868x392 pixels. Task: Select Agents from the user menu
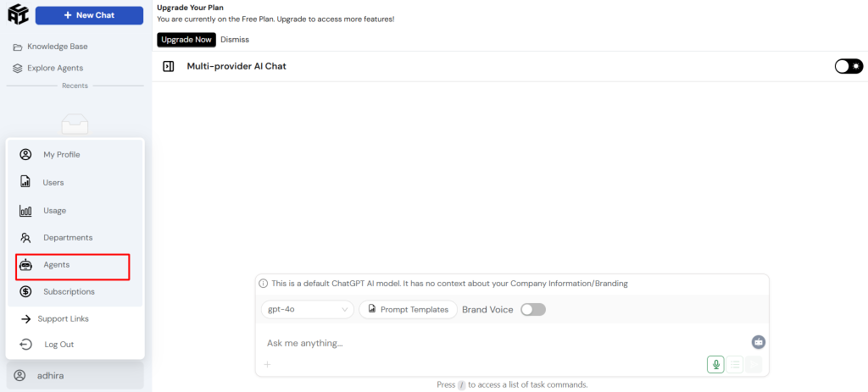[x=73, y=265]
